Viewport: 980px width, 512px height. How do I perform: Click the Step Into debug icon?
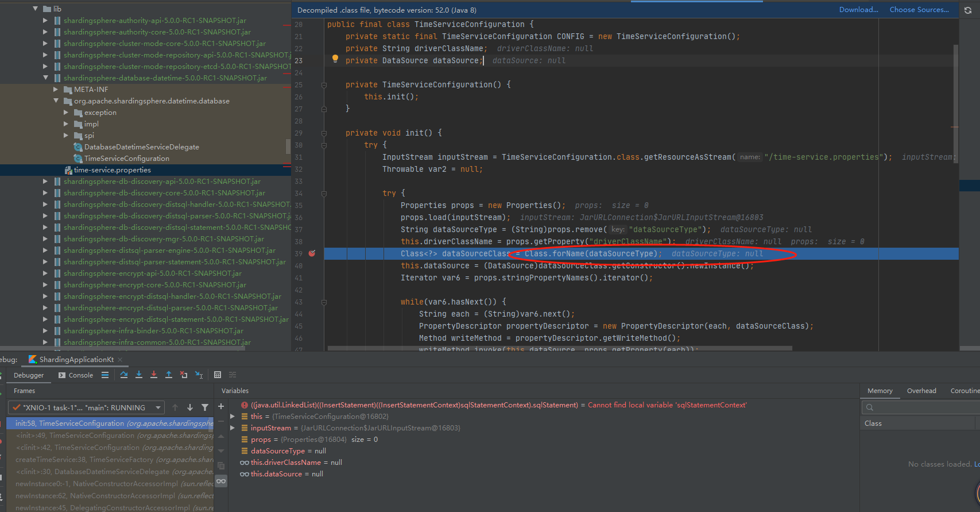pyautogui.click(x=139, y=375)
